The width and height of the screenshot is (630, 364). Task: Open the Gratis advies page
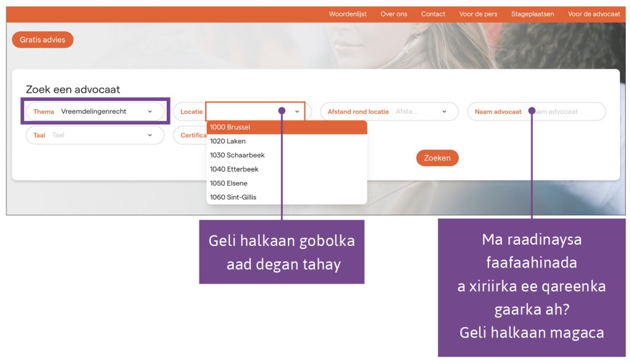[42, 39]
